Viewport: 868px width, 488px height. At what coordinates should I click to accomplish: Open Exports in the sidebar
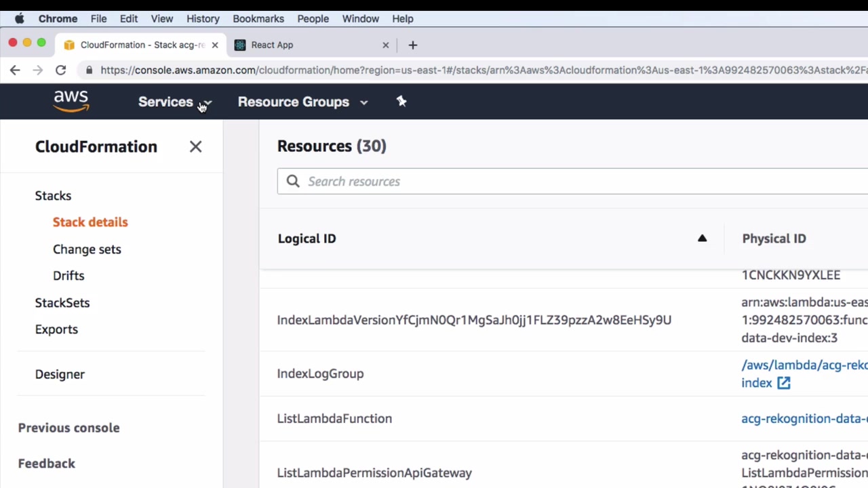pyautogui.click(x=56, y=329)
